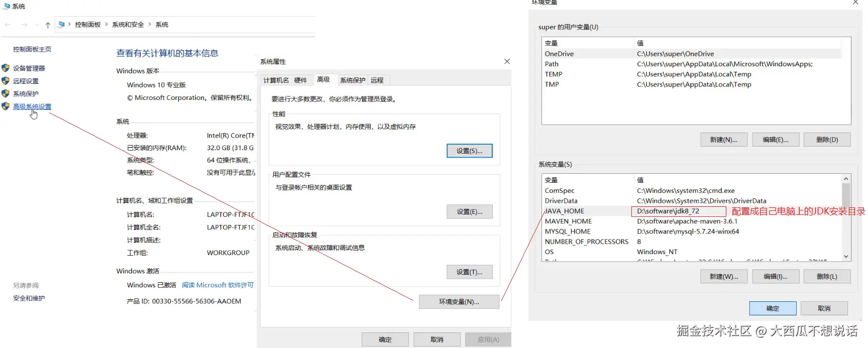
Task: Click the shield icon beside 远程设置
Action: pos(6,81)
